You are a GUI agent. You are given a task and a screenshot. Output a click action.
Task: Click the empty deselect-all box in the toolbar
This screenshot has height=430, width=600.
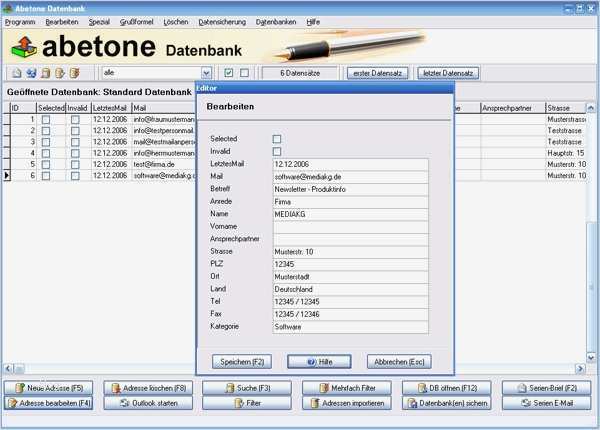(x=245, y=73)
